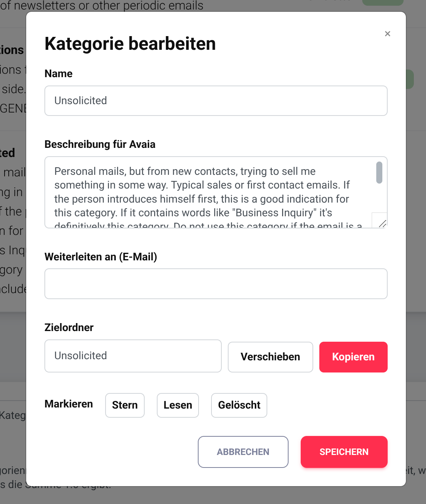Click the Markieren label
426x504 pixels.
pyautogui.click(x=68, y=404)
